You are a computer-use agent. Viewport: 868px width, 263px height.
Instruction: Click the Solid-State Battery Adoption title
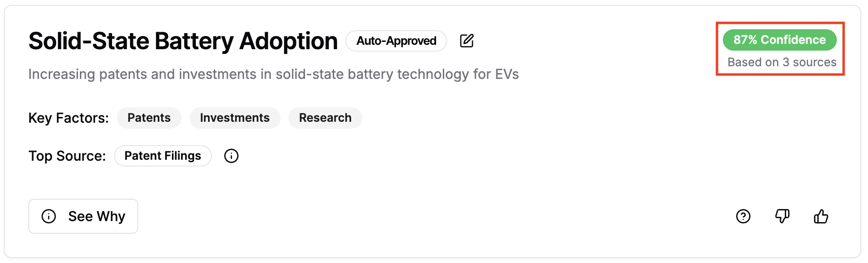(183, 41)
